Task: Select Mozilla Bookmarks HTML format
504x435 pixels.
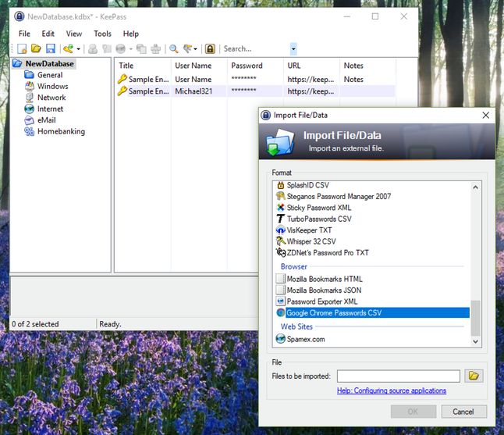Action: [324, 279]
